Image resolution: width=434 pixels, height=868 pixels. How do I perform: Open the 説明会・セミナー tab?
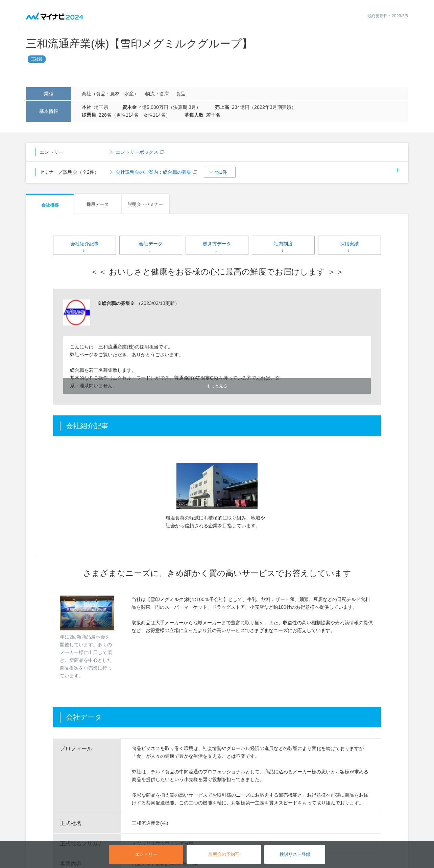tap(145, 204)
